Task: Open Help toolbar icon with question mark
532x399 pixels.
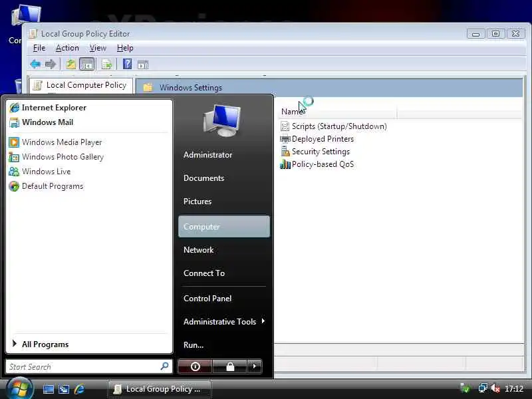Action: pos(127,64)
